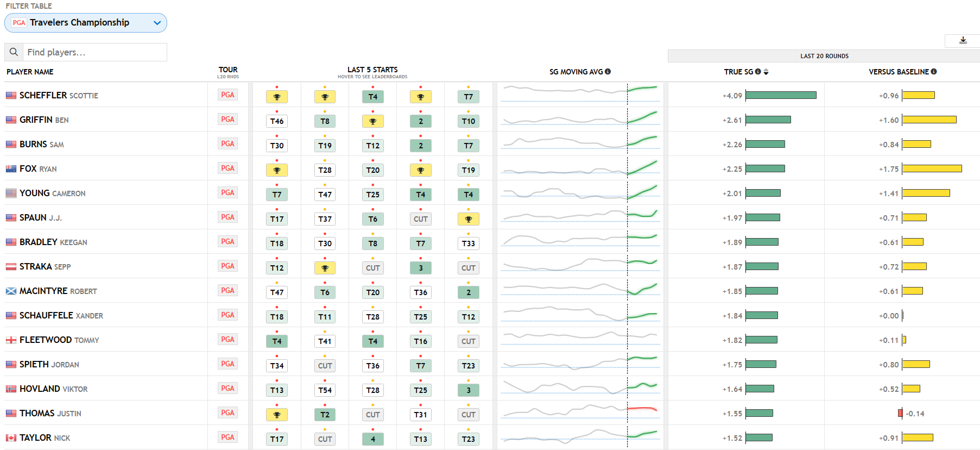Click Thomas's -0.14 baseline value
The width and height of the screenshot is (980, 450).
(x=915, y=414)
